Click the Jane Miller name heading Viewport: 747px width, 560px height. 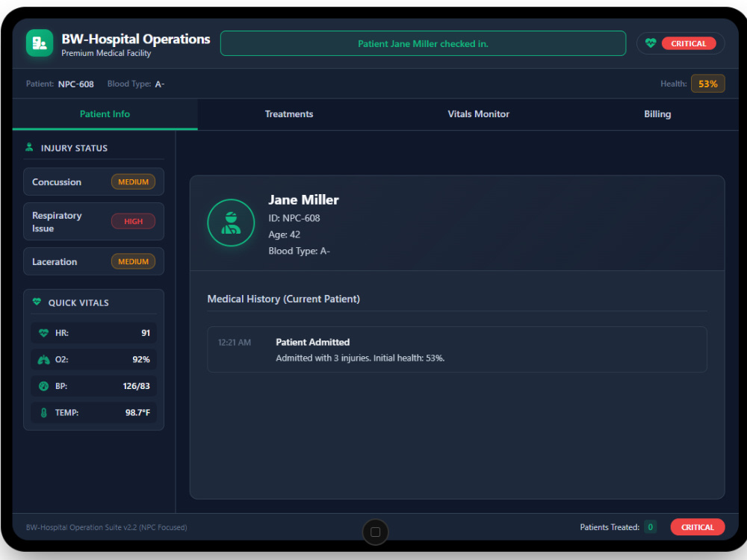pyautogui.click(x=303, y=200)
